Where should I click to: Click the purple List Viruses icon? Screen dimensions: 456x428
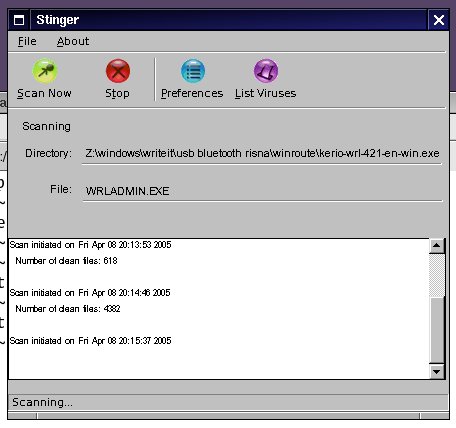266,71
